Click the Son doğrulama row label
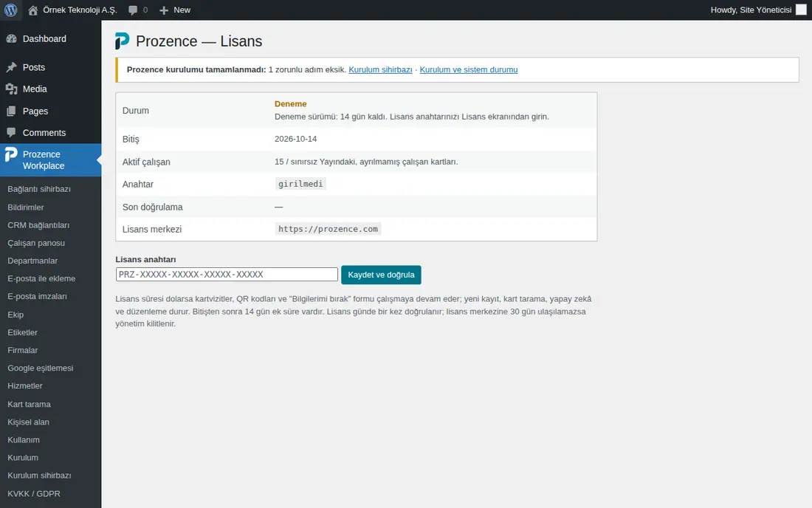This screenshot has width=812, height=508. click(152, 207)
